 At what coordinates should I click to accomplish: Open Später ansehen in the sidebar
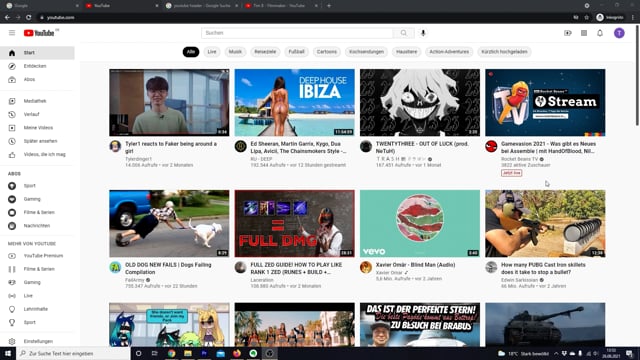click(x=37, y=141)
